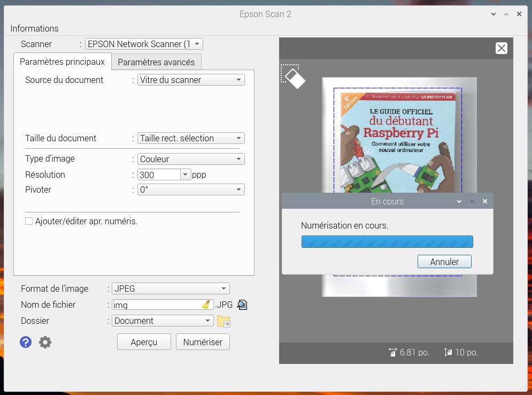Click width indicator icon showing 6.81 po.
532x395 pixels.
click(392, 352)
